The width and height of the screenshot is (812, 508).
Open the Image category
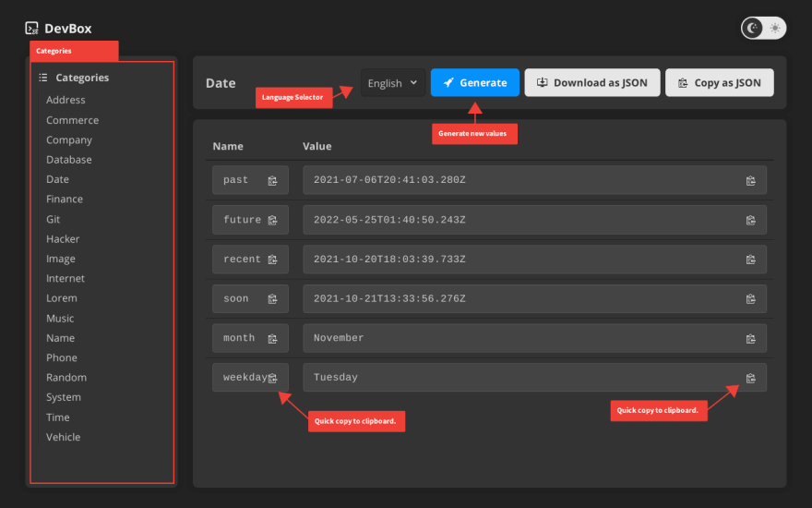61,259
